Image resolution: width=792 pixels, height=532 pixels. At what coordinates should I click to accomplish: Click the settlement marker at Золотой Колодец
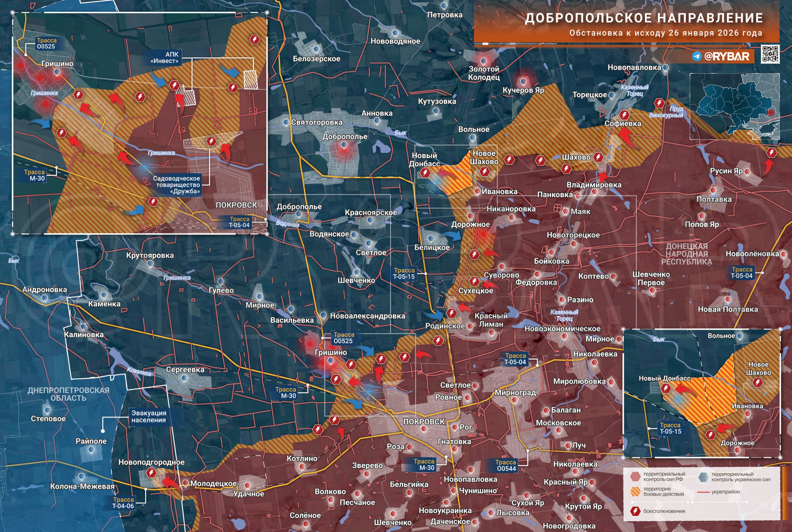[x=484, y=61]
